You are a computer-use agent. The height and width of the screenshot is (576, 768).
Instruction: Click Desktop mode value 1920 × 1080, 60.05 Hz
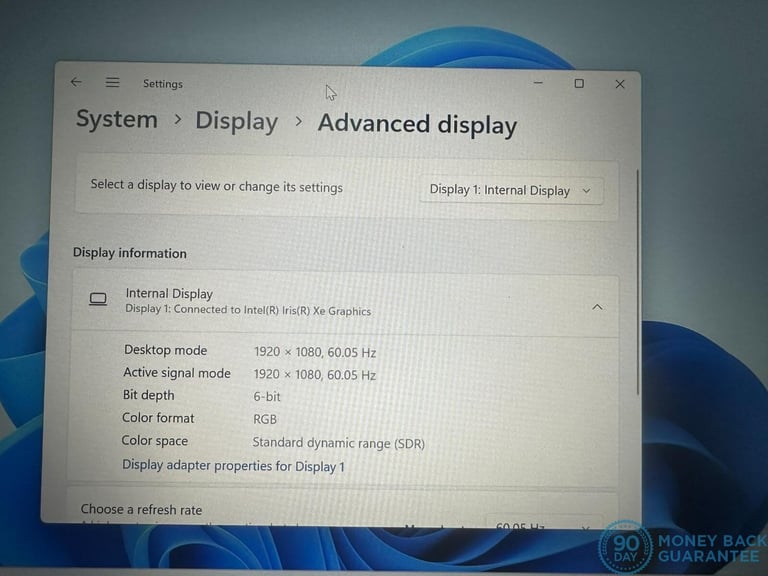(315, 352)
